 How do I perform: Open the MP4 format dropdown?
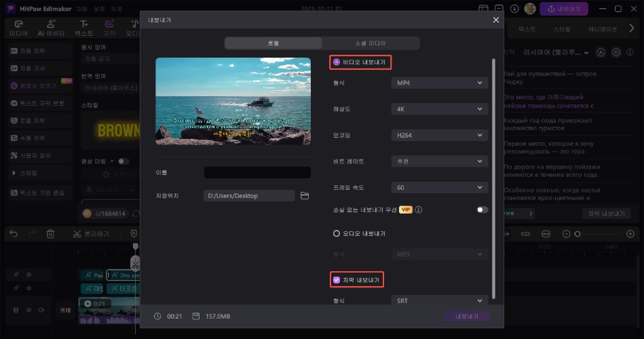pos(439,83)
